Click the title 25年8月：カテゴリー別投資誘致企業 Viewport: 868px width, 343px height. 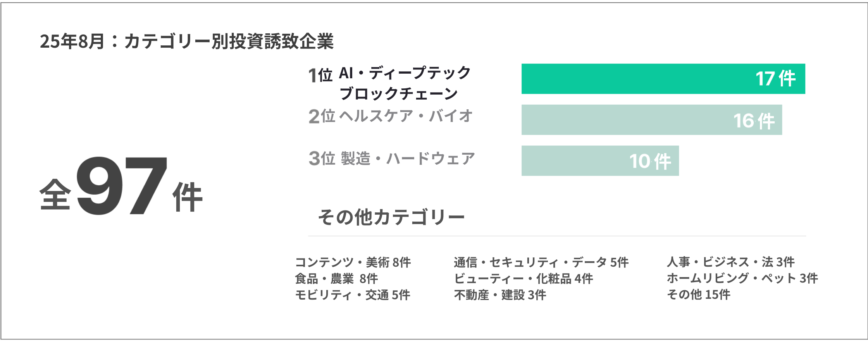186,41
